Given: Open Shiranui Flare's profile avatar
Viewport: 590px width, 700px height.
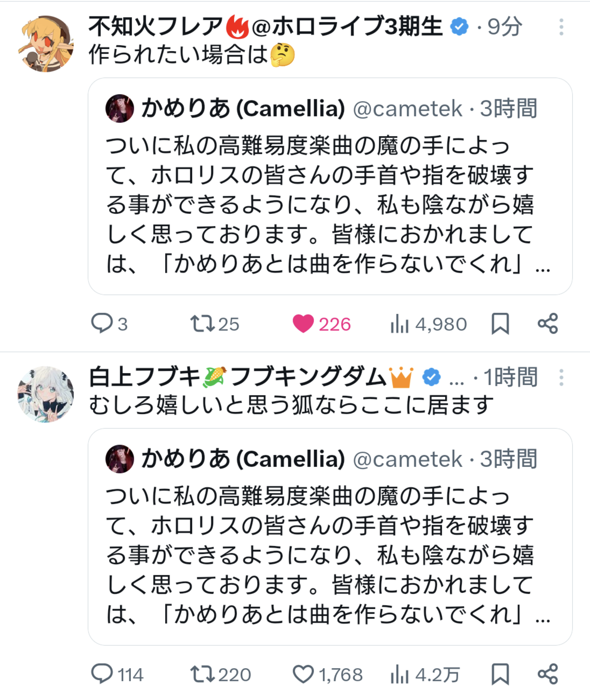Looking at the screenshot, I should tap(46, 44).
